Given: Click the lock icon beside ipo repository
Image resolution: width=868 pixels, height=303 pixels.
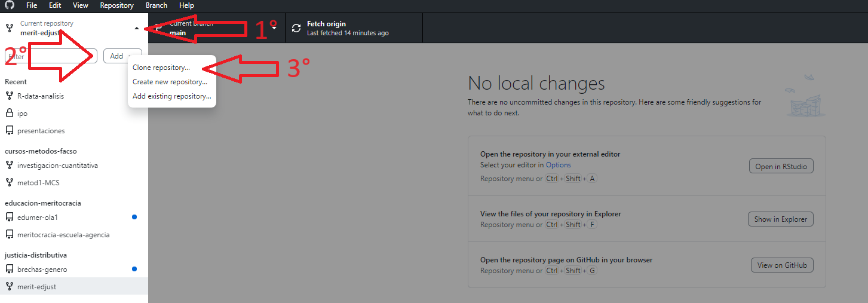Looking at the screenshot, I should click(10, 114).
